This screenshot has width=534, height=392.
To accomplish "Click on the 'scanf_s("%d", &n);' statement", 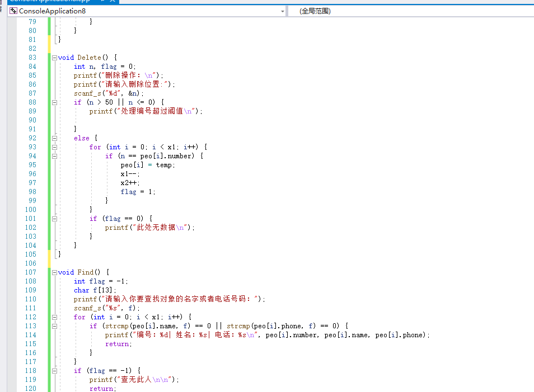I will point(109,93).
